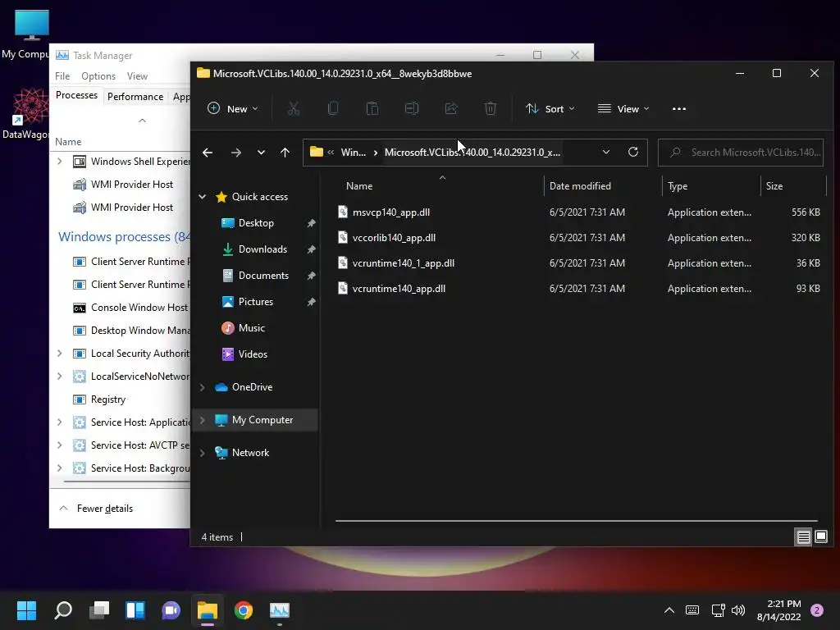Open taskbar Search
Screen dimensions: 840x630
pyautogui.click(x=63, y=610)
